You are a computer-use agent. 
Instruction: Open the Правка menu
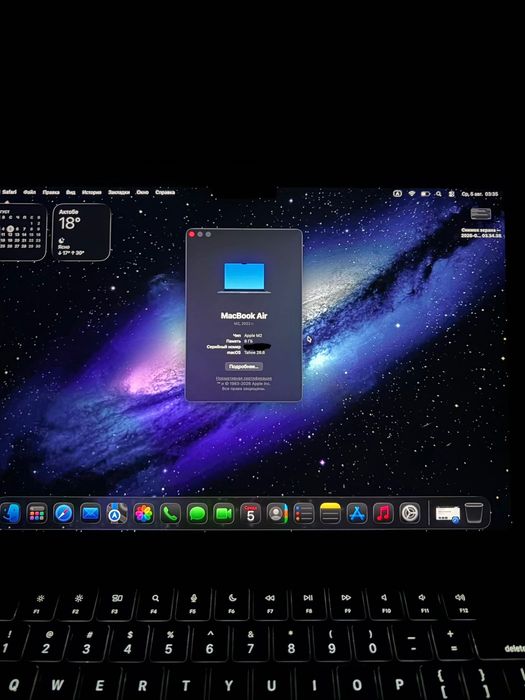[x=51, y=192]
